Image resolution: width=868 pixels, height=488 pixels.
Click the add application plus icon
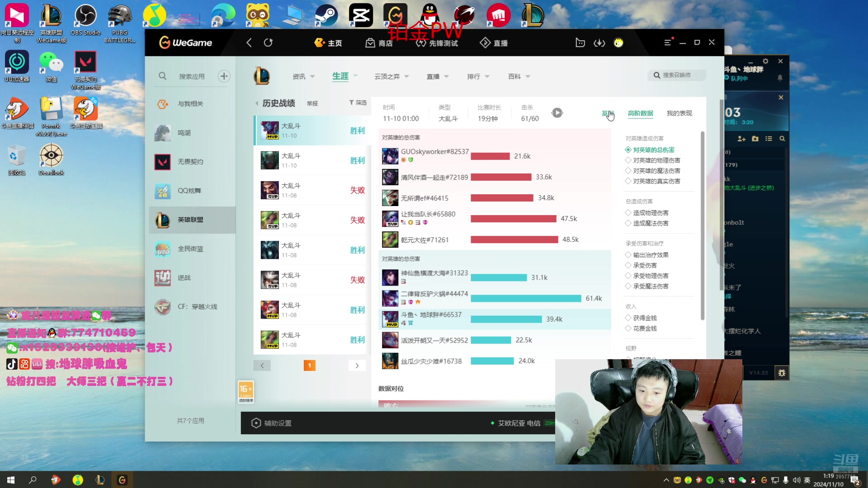click(224, 76)
